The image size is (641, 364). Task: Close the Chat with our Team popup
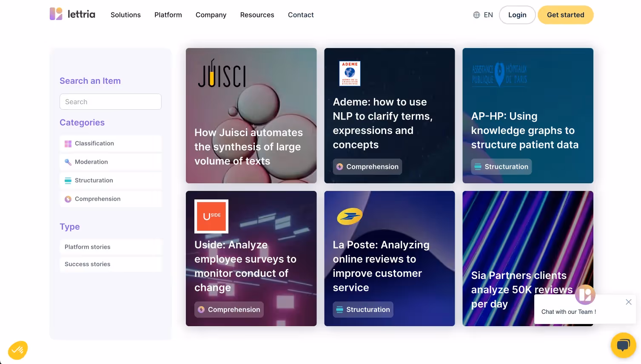(628, 302)
